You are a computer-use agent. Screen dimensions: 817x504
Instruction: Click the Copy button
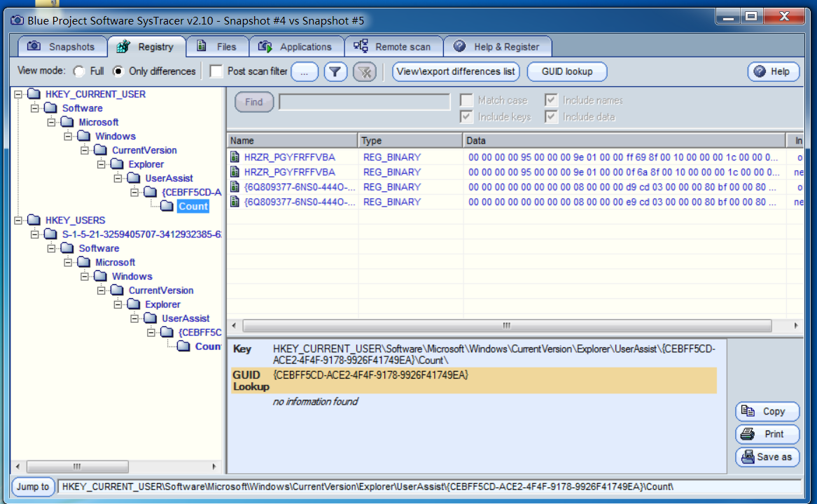point(767,411)
